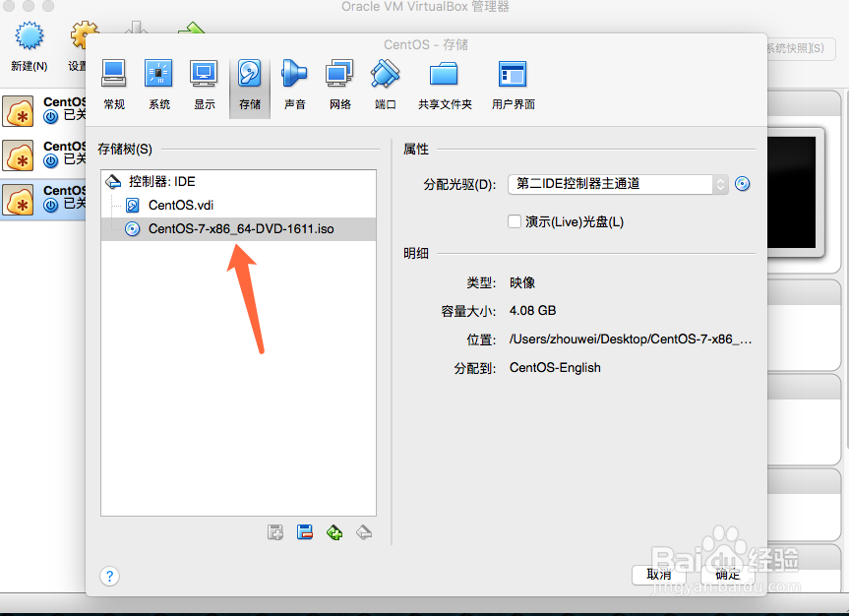849x616 pixels.
Task: Select the CentOS-7-x86_64-DVD-1611.iso entry
Action: click(238, 229)
